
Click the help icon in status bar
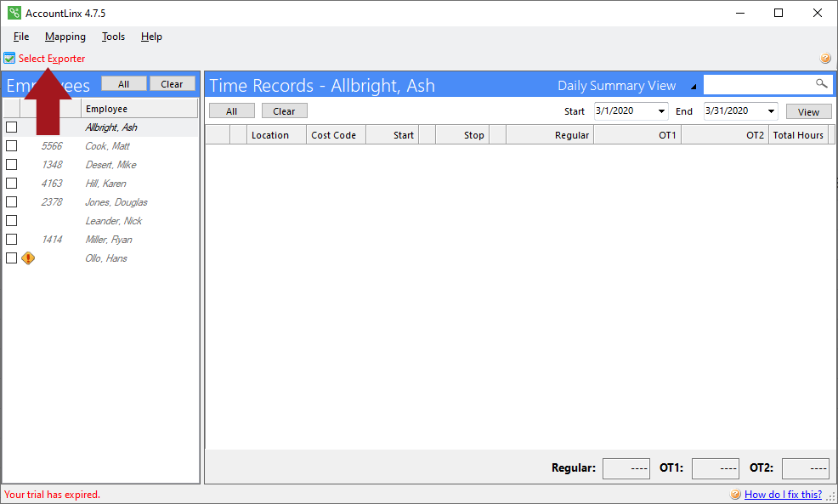pyautogui.click(x=735, y=495)
